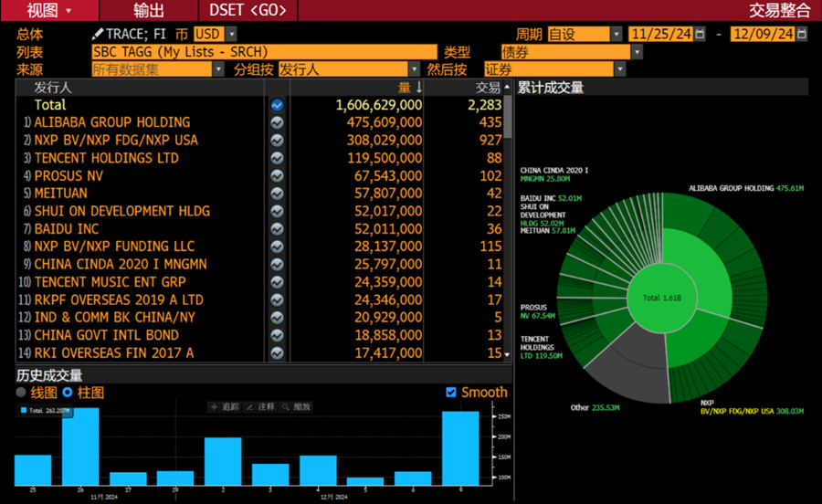Click the 追踪 track tool in chart toolbar
Screen dimensions: 822x504
[x=225, y=406]
